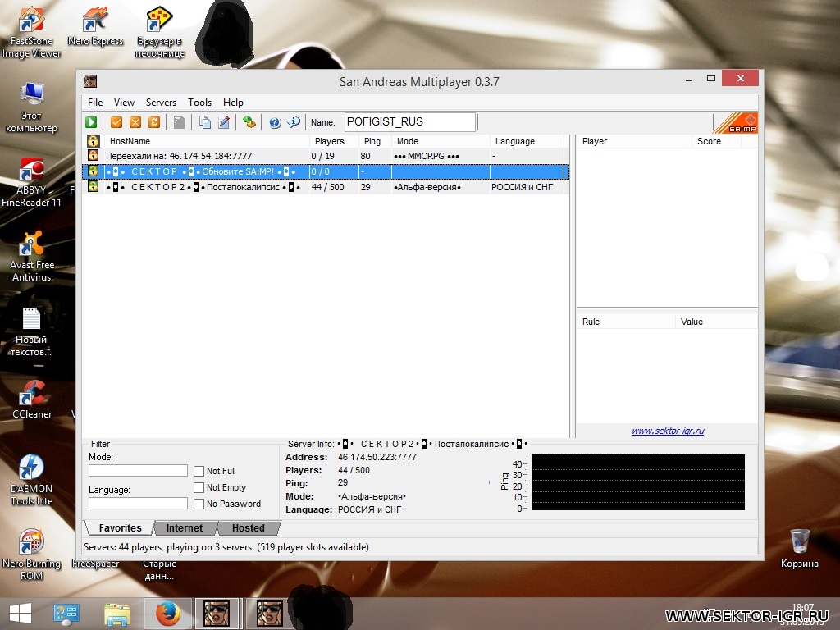Click the Refresh Server orange icon
The width and height of the screenshot is (840, 630).
coord(153,122)
